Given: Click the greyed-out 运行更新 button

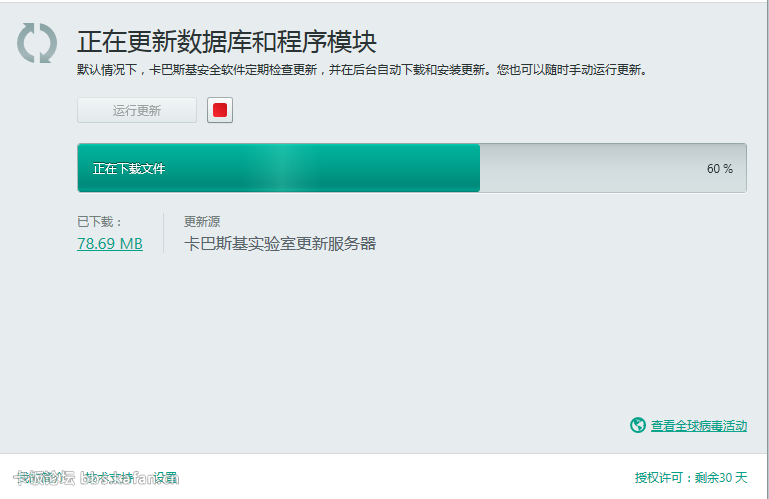Looking at the screenshot, I should pyautogui.click(x=137, y=110).
